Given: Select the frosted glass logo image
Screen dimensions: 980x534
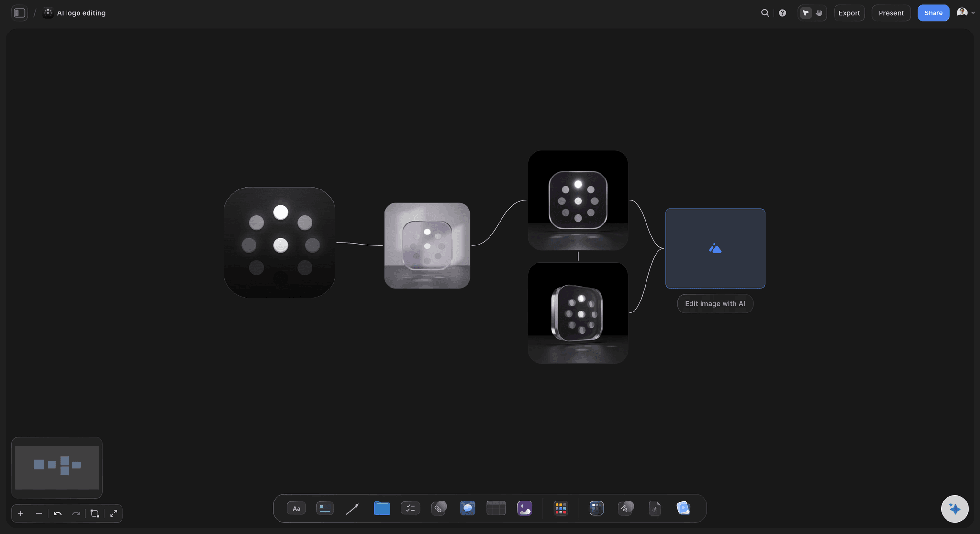Looking at the screenshot, I should [x=427, y=245].
